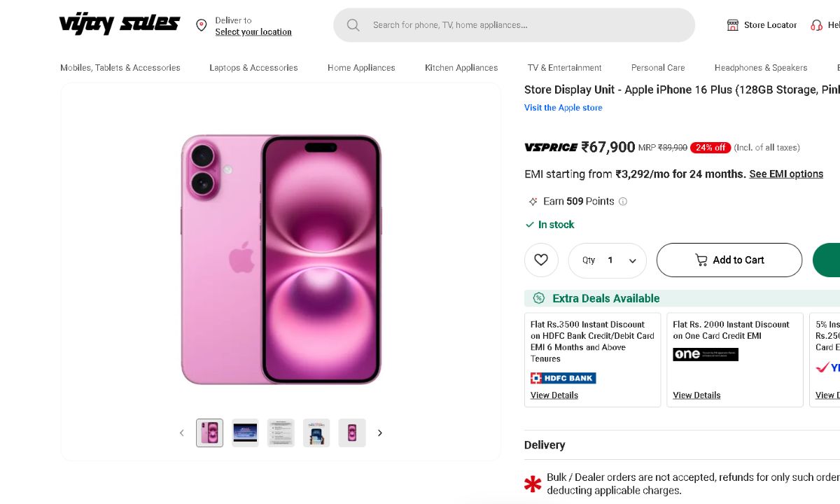Click Select your location link
840x504 pixels.
tap(253, 32)
